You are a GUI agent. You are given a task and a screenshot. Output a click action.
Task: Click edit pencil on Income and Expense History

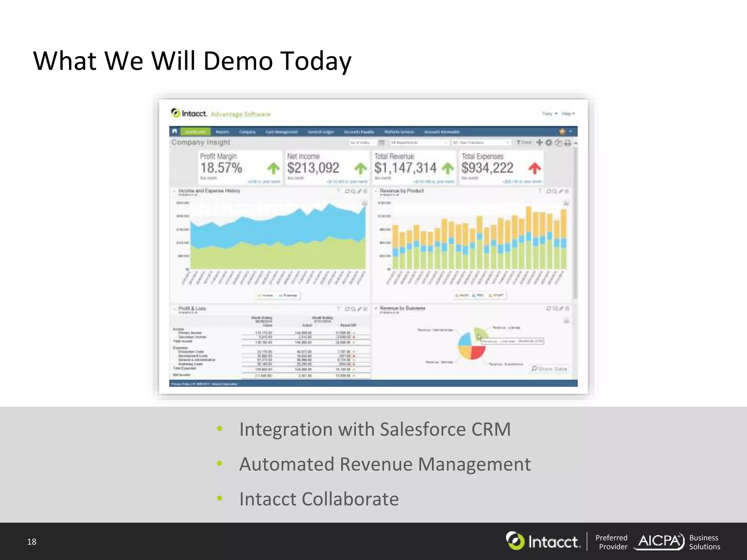coord(359,191)
